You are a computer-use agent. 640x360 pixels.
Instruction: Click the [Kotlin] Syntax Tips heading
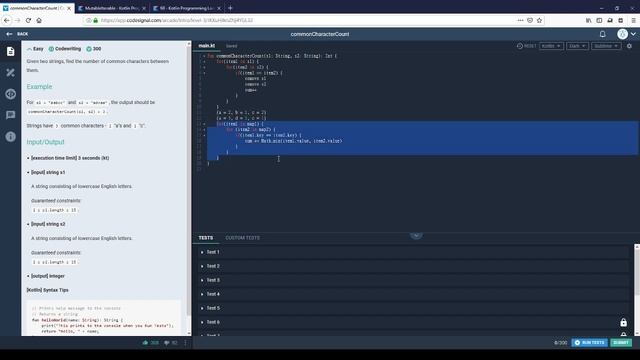[x=47, y=290]
